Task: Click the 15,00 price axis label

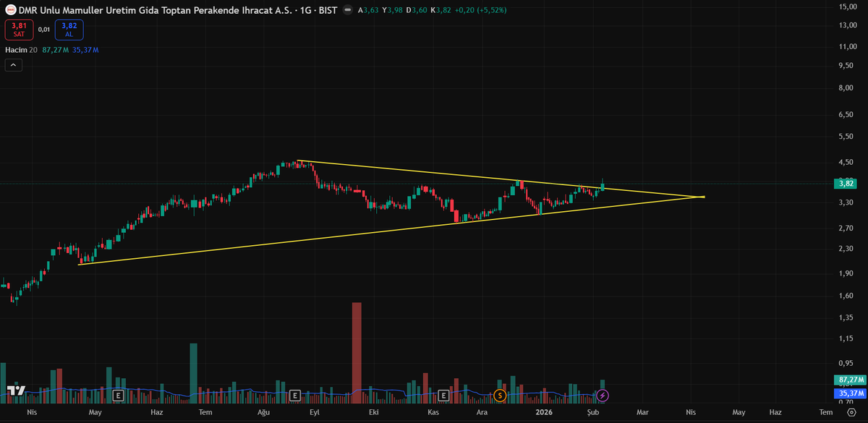Action: pyautogui.click(x=847, y=7)
